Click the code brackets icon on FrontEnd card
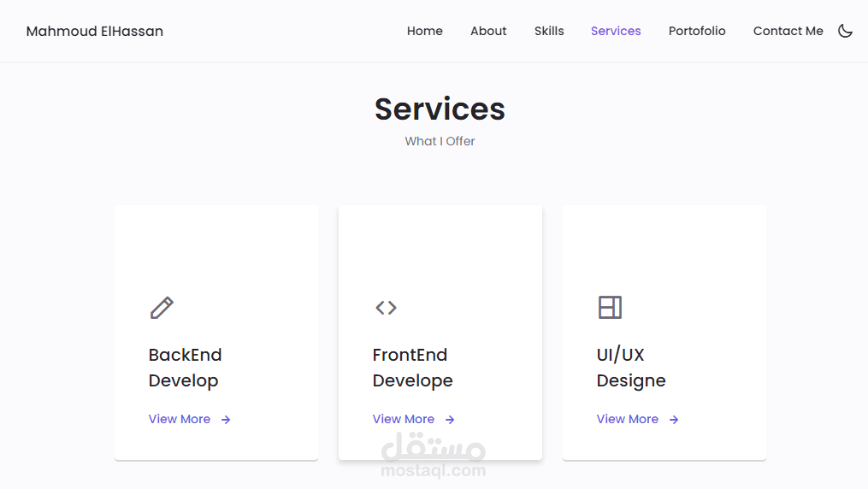The height and width of the screenshot is (489, 868). (x=386, y=308)
